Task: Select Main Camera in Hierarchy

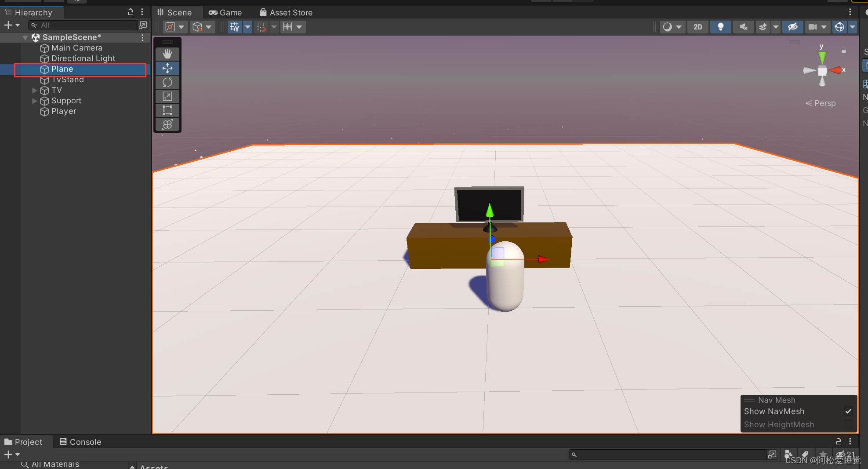Action: pos(76,48)
